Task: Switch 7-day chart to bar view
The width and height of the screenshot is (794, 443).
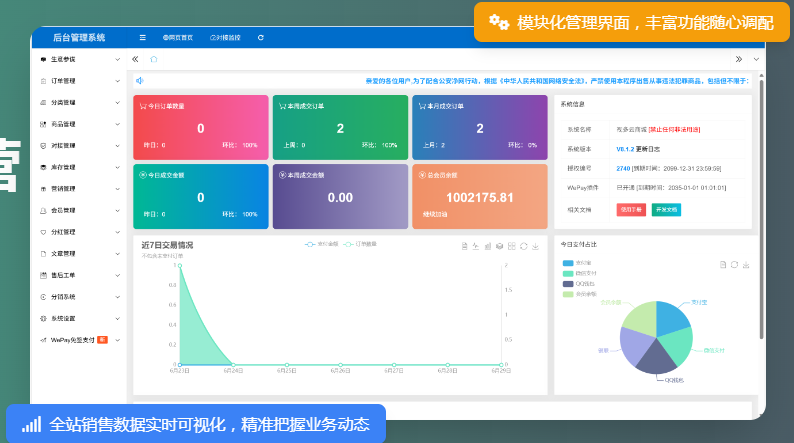Action: (x=487, y=245)
